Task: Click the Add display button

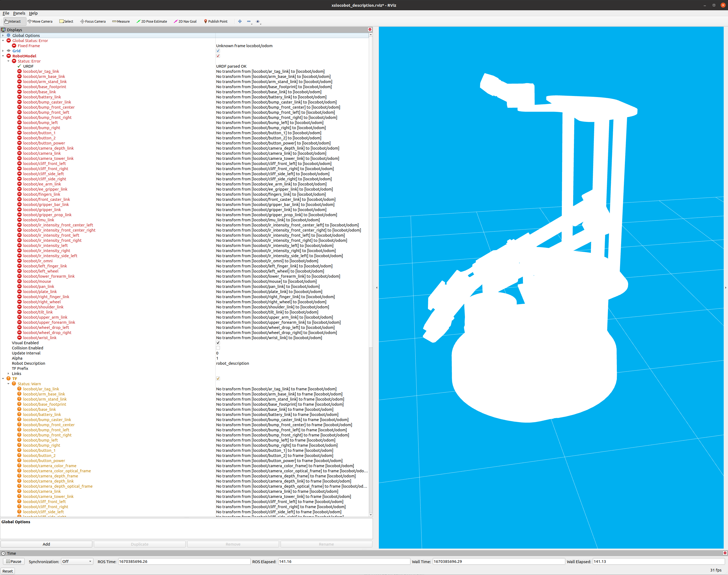Action: pyautogui.click(x=46, y=544)
